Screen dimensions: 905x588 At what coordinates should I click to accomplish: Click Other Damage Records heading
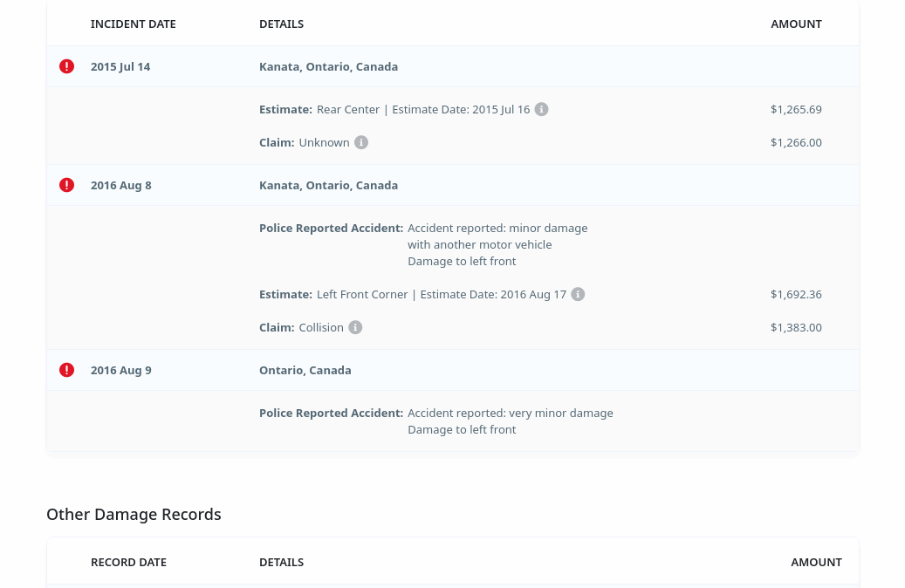click(134, 514)
